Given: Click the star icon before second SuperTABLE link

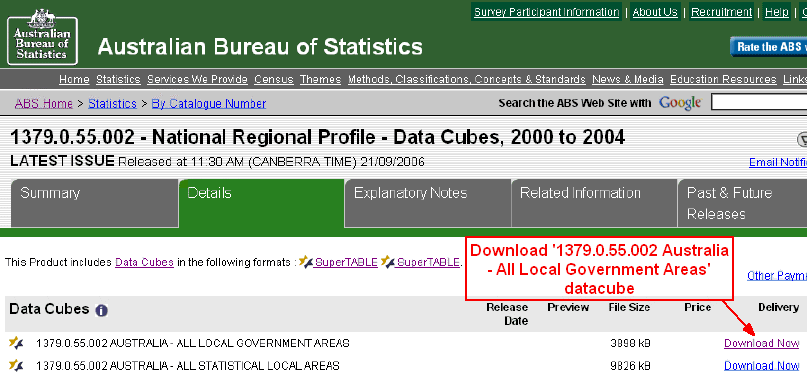Looking at the screenshot, I should click(388, 262).
